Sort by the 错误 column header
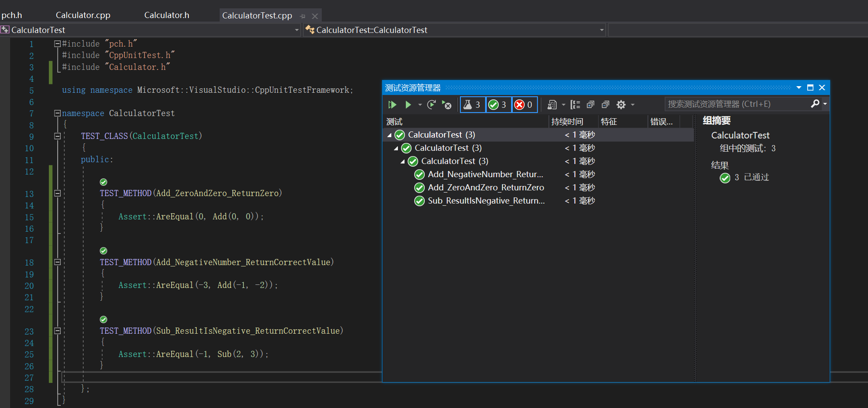The width and height of the screenshot is (868, 408). coord(664,122)
